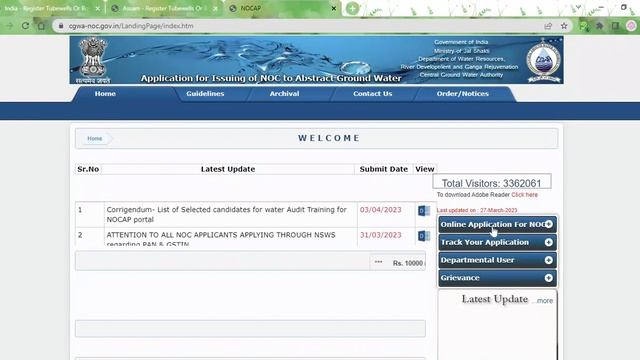Open the extensions puzzle icon
This screenshot has width=640, height=360.
[600, 26]
